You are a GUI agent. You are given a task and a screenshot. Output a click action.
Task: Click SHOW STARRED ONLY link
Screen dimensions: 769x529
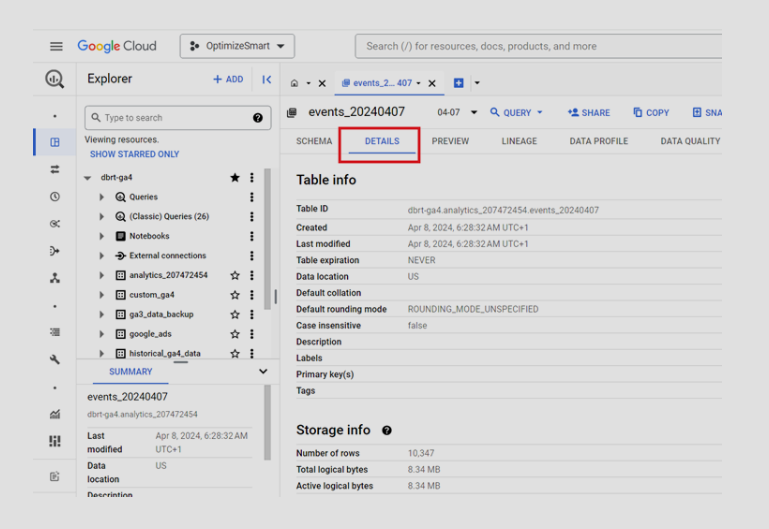134,154
